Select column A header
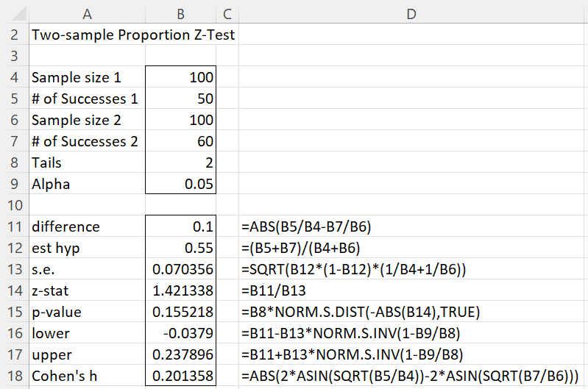Image resolution: width=588 pixels, height=389 pixels. pyautogui.click(x=87, y=13)
